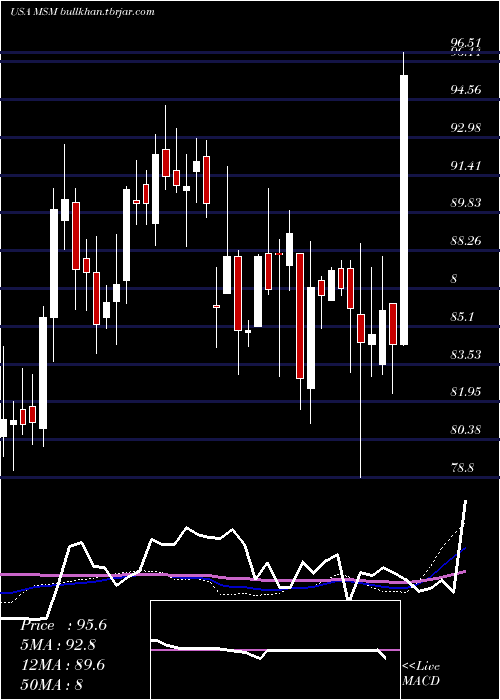Click the 94.56 price axis label

pos(466,90)
